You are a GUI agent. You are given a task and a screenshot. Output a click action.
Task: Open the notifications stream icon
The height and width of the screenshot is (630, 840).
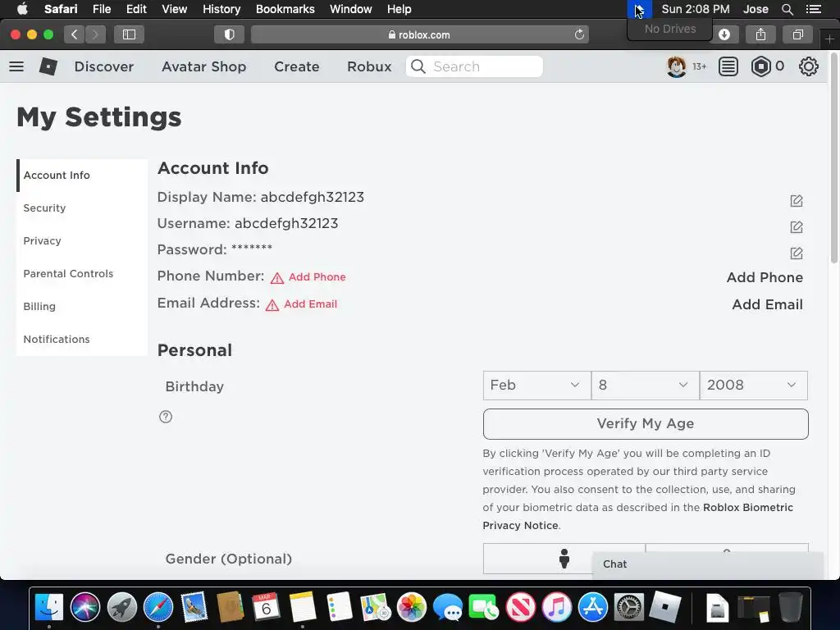(728, 66)
